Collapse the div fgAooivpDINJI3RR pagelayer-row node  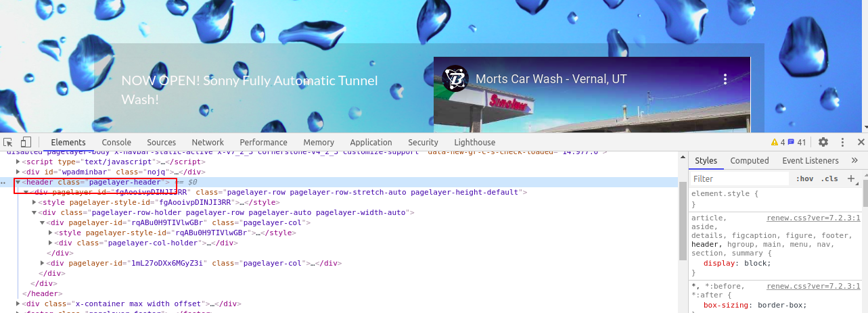(x=26, y=193)
